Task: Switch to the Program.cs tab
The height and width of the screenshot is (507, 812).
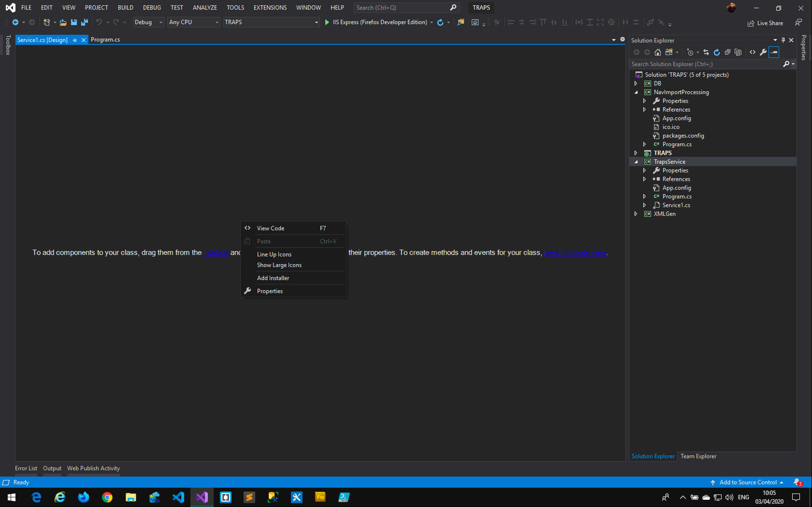Action: 105,40
